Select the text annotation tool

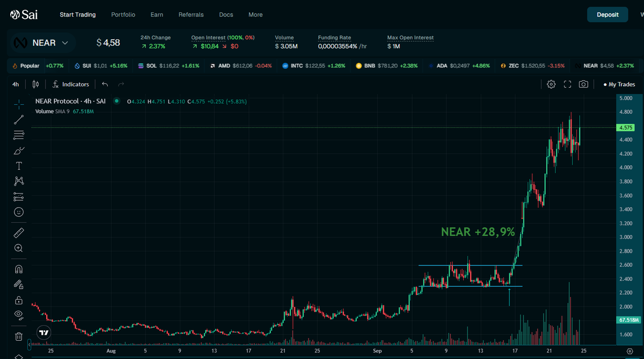tap(19, 166)
